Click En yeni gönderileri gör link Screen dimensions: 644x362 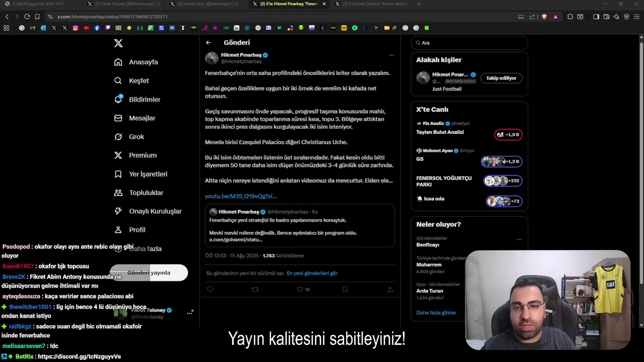[312, 274]
